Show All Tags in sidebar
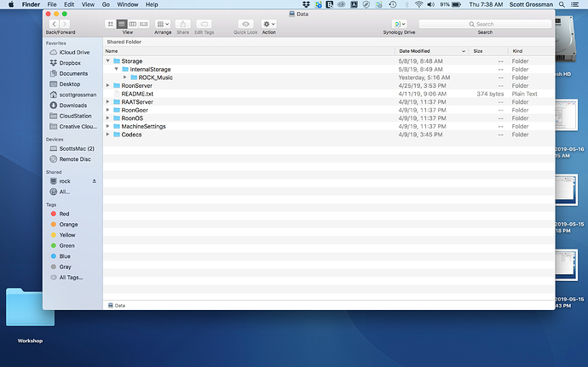 click(71, 278)
